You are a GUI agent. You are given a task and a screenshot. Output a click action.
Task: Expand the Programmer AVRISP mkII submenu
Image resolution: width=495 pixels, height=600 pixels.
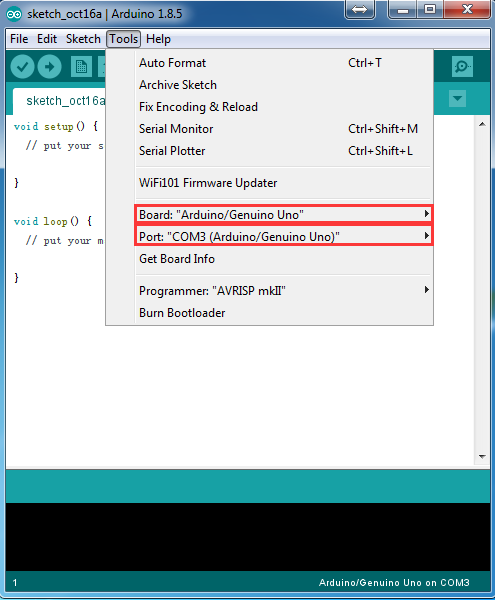tap(283, 291)
